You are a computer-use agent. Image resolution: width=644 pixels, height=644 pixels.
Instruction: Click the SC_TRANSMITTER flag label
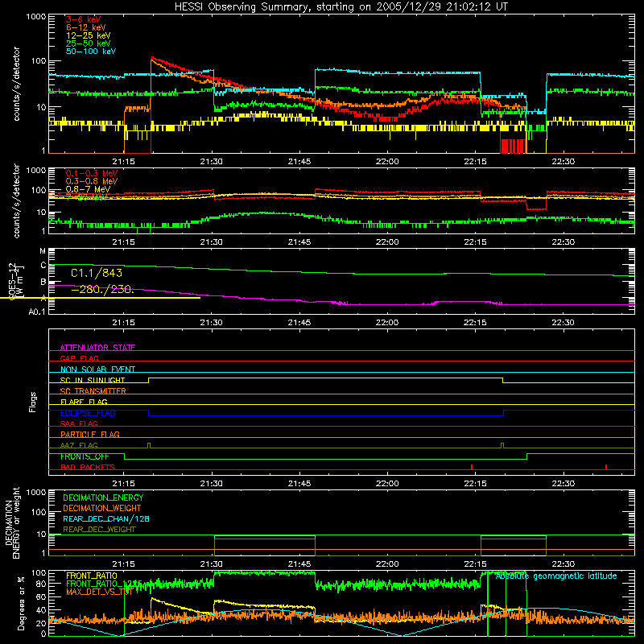click(x=93, y=391)
